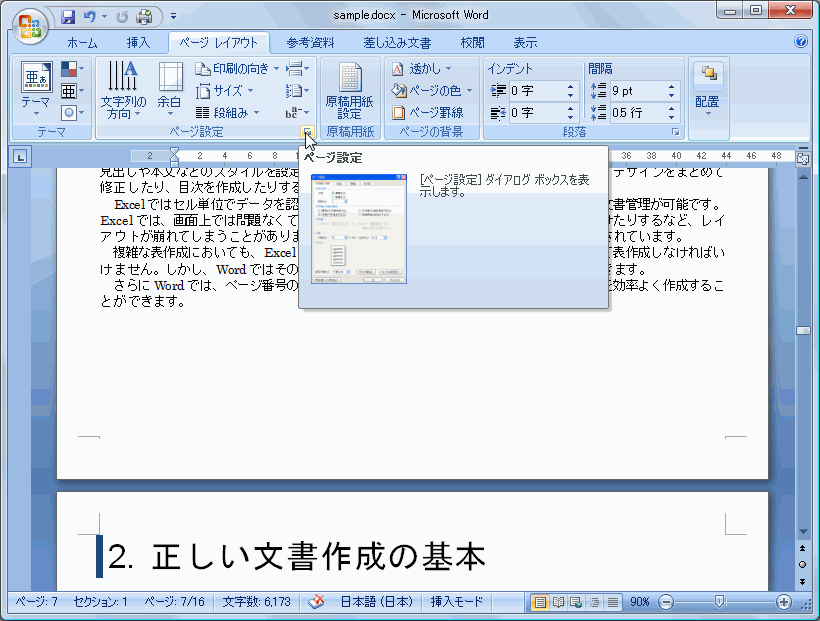The height and width of the screenshot is (621, 820).
Task: Toggle ruler display icon
Action: tap(803, 160)
